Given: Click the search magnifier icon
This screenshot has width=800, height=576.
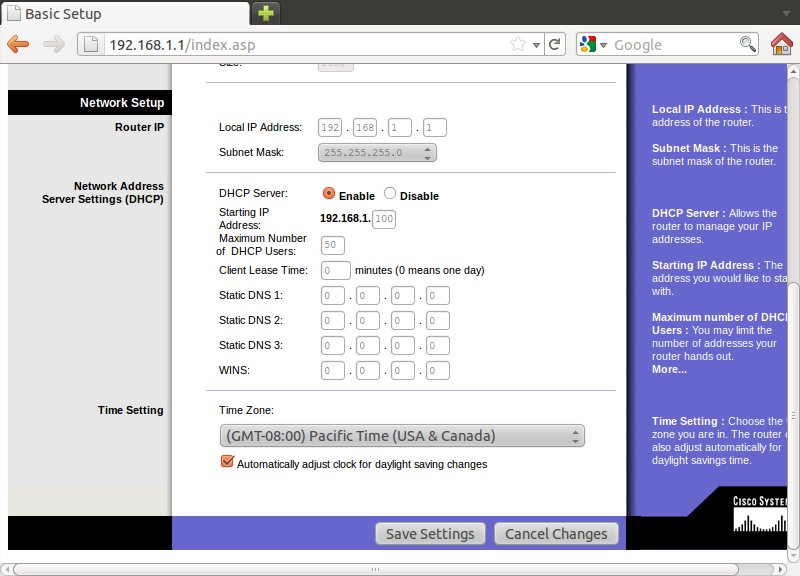Looking at the screenshot, I should (x=747, y=44).
